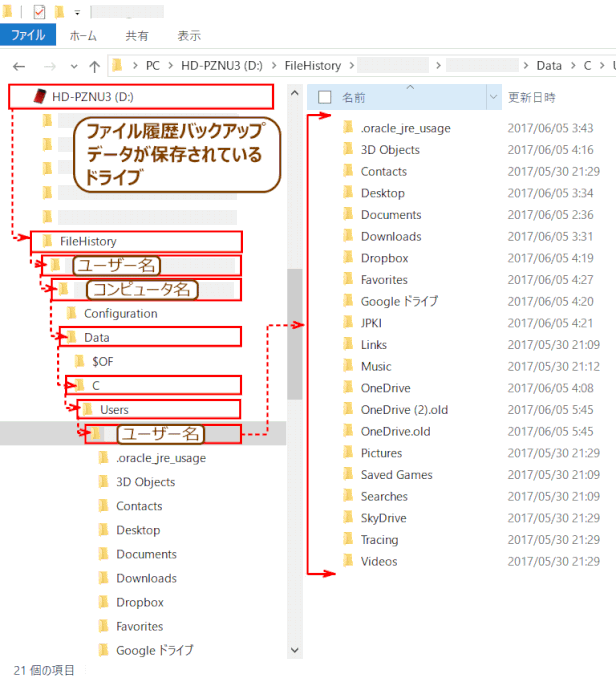Click PC in the address bar
Screen dimensions: 616x682
pos(153,66)
